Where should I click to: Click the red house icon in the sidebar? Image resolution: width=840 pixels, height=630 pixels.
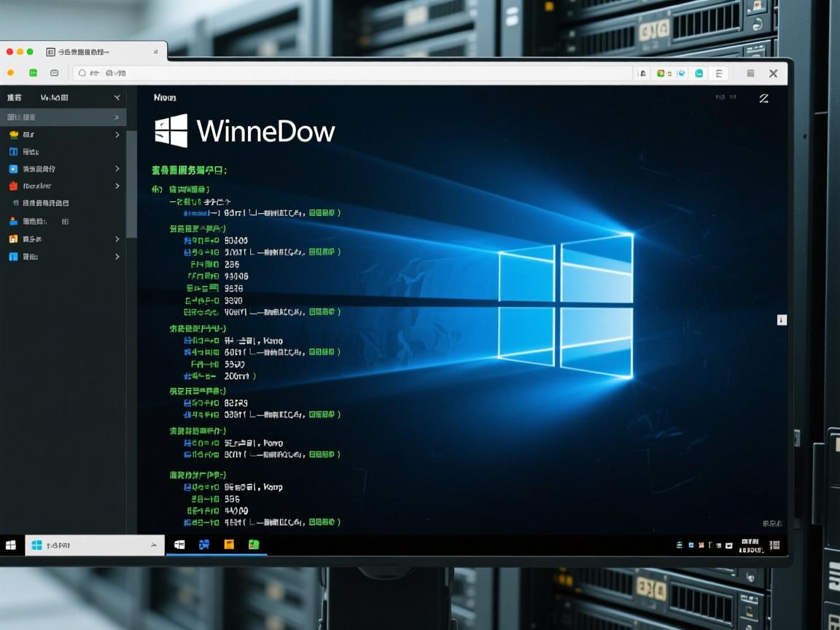pos(13,186)
